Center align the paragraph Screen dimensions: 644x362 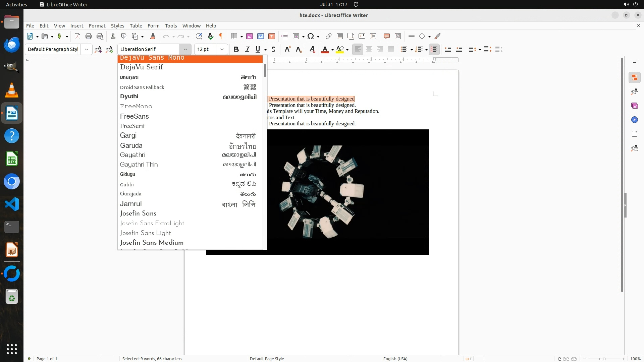coord(369,49)
